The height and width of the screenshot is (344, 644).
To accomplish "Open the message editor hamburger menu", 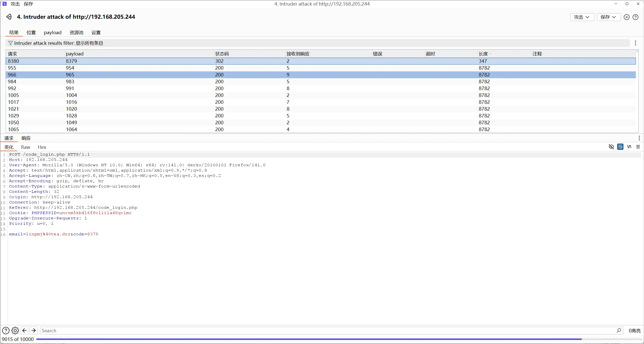I will point(638,147).
